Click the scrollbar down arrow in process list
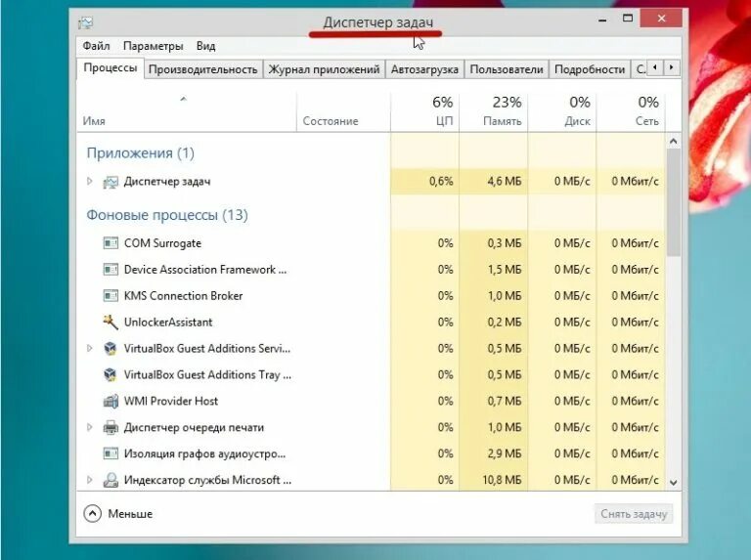The height and width of the screenshot is (560, 751). coord(674,483)
